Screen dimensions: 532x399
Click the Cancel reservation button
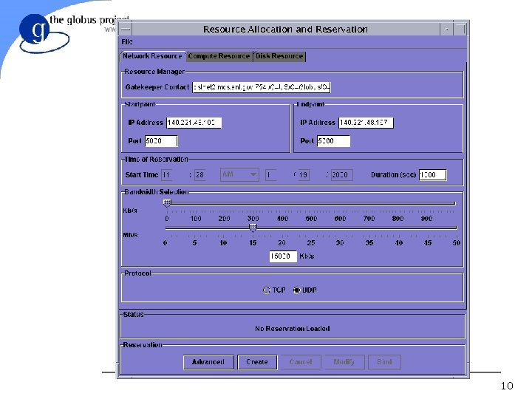pyautogui.click(x=301, y=362)
